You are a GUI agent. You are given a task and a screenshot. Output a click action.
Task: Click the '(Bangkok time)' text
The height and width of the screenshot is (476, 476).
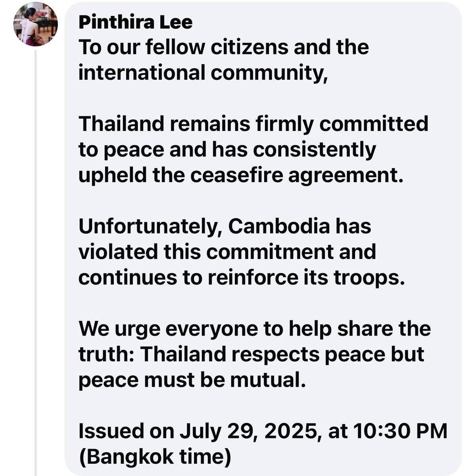(155, 458)
